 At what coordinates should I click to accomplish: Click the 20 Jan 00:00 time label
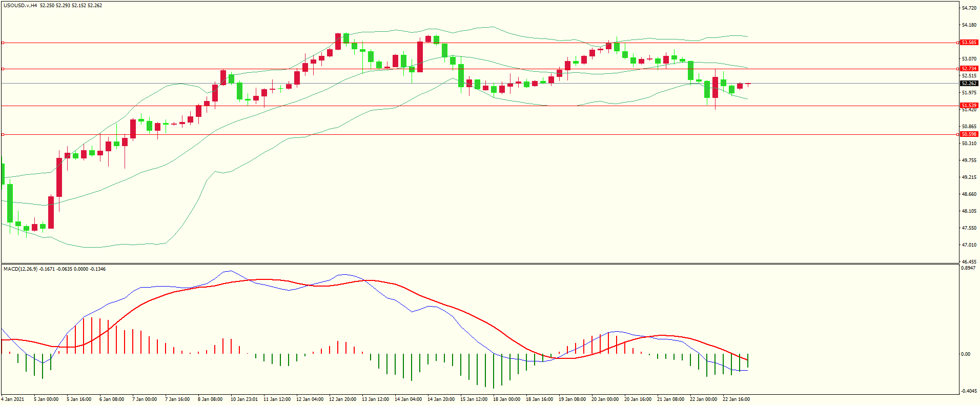coord(605,399)
